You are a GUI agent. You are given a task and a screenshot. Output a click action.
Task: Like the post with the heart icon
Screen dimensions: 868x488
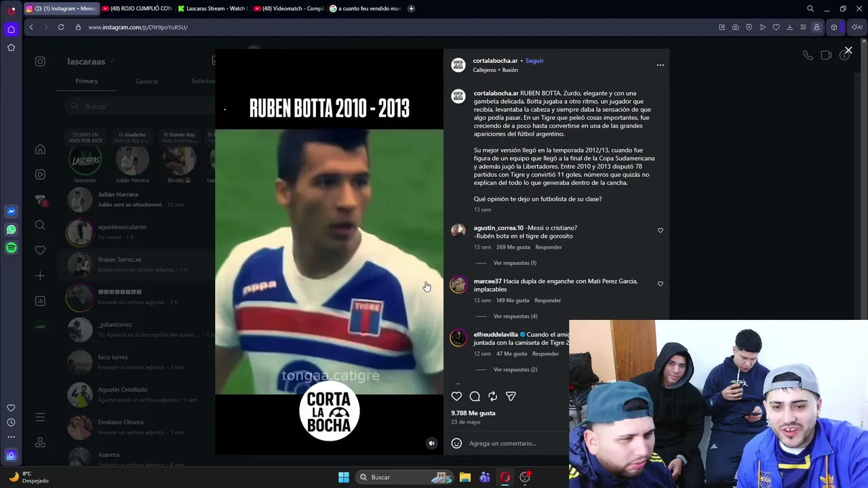[456, 396]
